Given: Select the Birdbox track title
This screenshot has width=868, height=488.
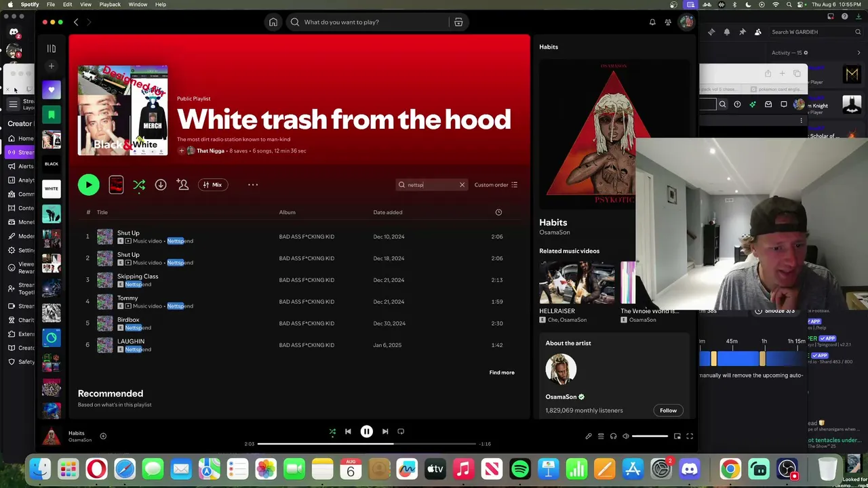Looking at the screenshot, I should click(128, 320).
